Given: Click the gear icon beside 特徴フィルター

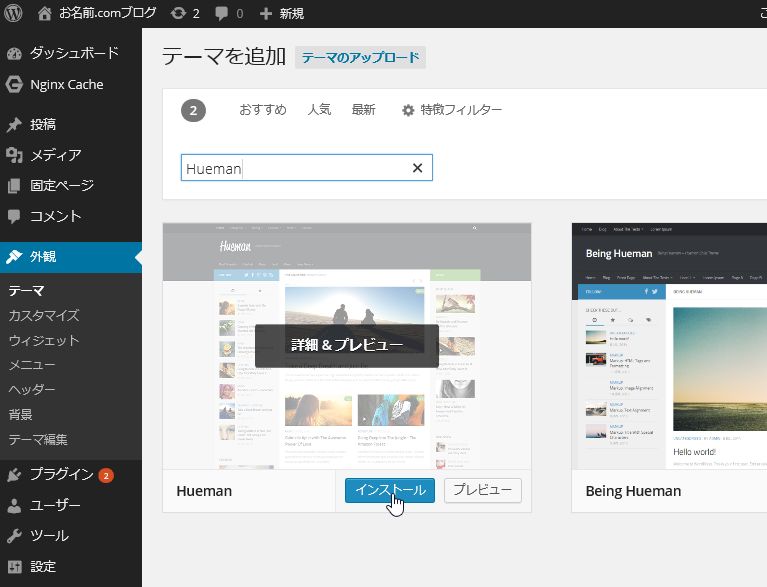Looking at the screenshot, I should pos(408,111).
